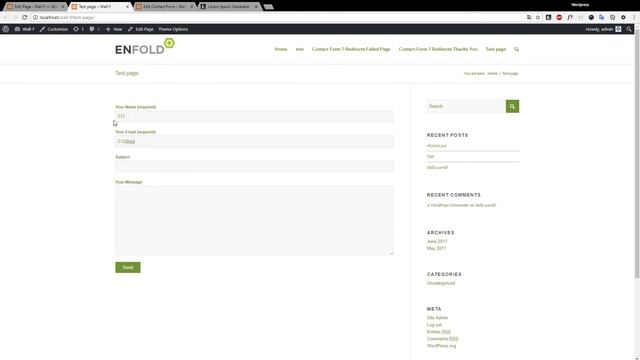Click the Log out meta link
Screen dimensions: 640x360
tap(434, 325)
